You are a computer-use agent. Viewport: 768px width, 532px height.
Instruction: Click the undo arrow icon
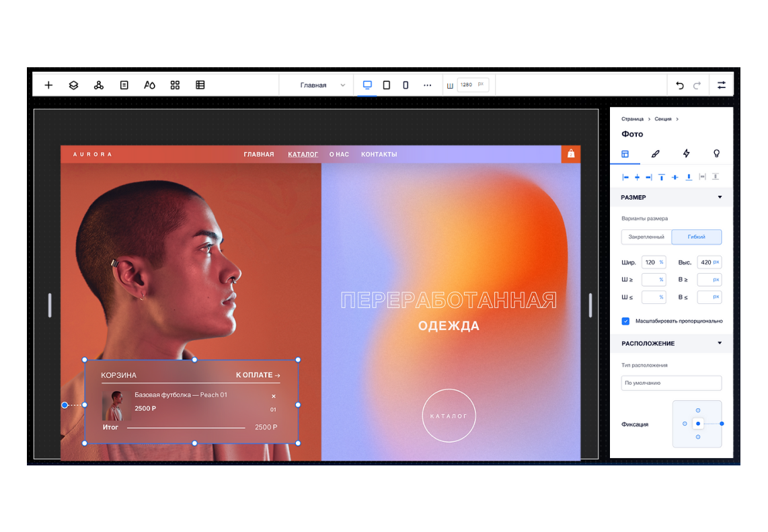(680, 85)
